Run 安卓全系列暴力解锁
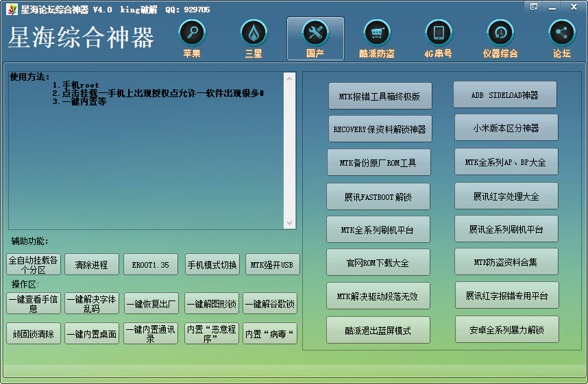Screen dimensions: 588x384 tap(507, 329)
